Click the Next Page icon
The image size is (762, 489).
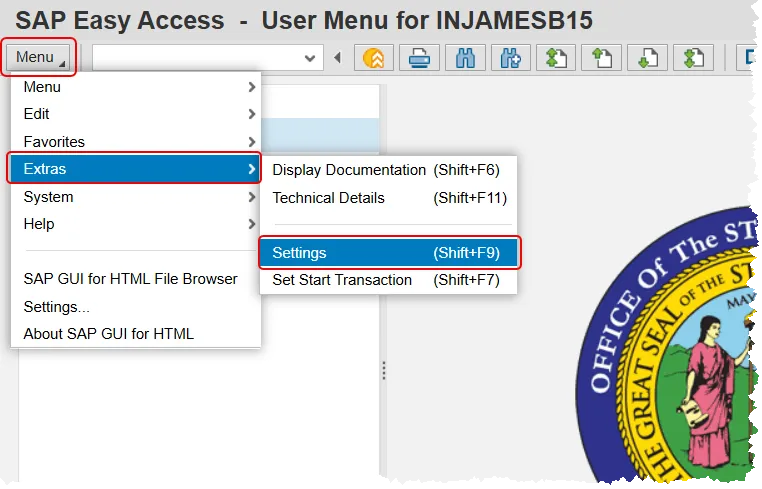(x=647, y=58)
